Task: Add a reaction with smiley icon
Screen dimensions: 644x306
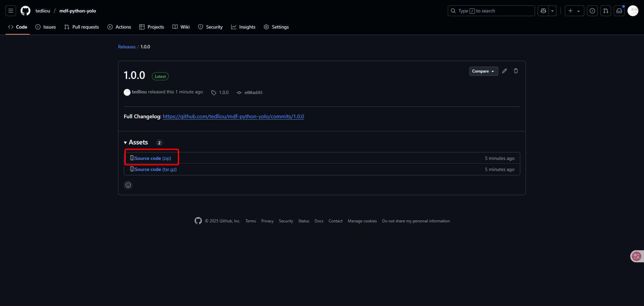Action: 128,185
